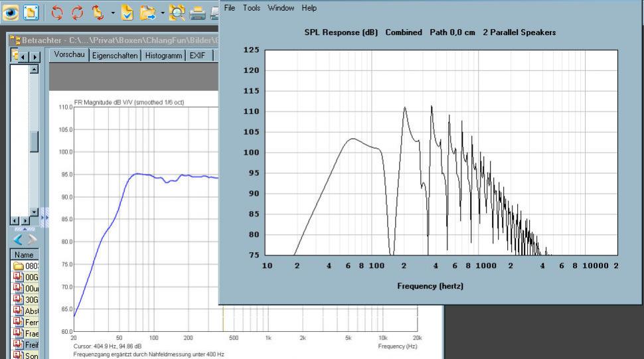The width and height of the screenshot is (644, 359).
Task: Click the Path 0,0 cm label
Action: point(452,33)
